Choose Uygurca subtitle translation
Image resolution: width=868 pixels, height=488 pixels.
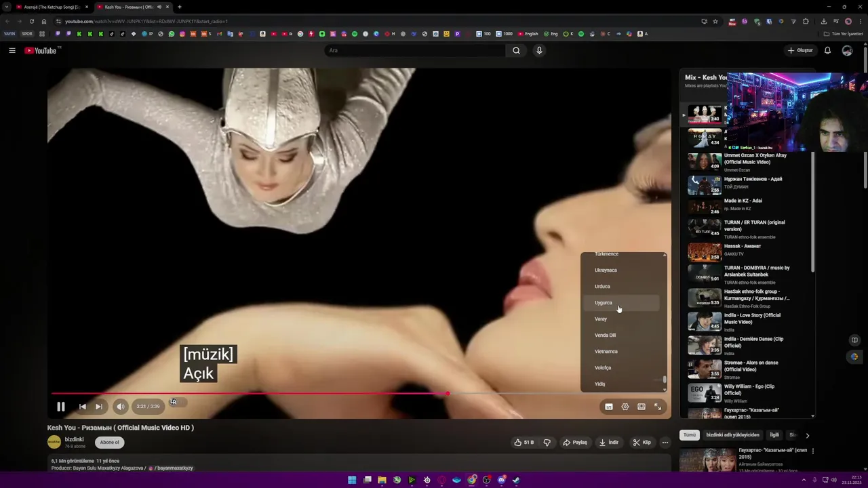tap(623, 302)
